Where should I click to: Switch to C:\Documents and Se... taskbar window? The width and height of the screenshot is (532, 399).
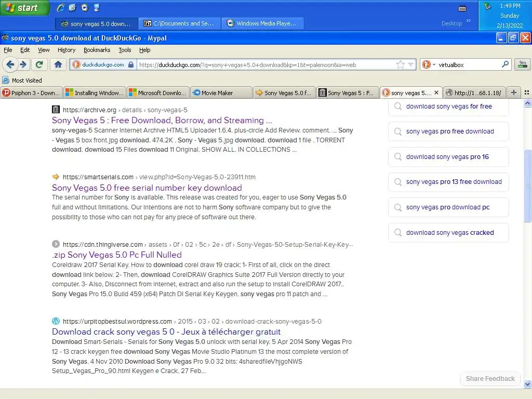[x=179, y=23]
